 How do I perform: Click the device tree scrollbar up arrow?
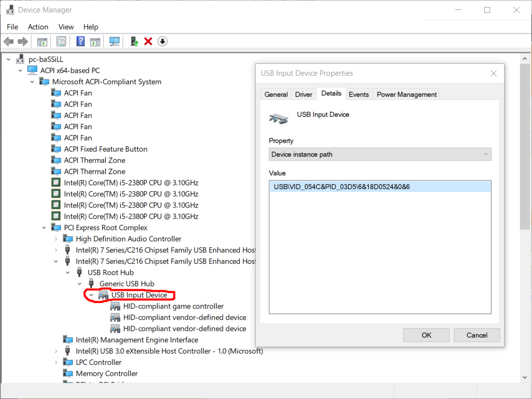pyautogui.click(x=525, y=59)
